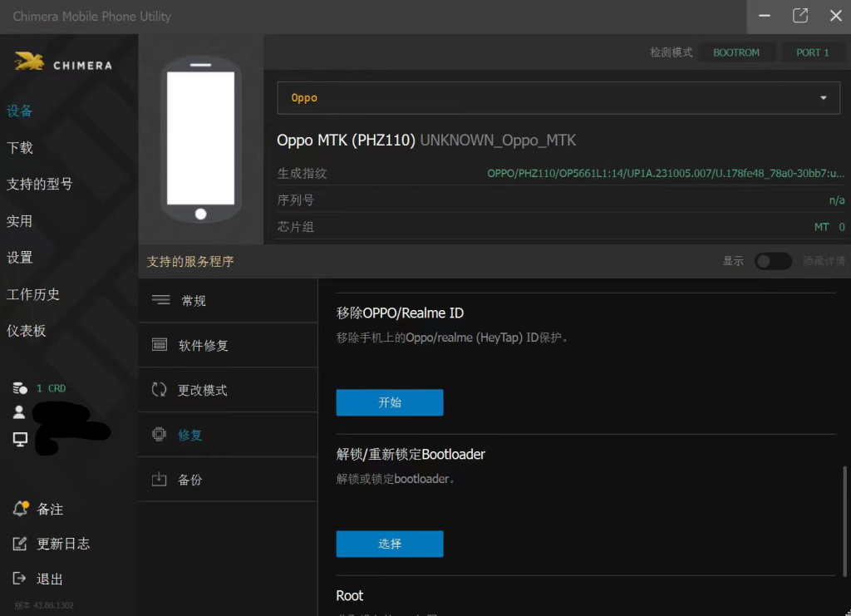This screenshot has height=616, width=851.
Task: Click the 序列号 label
Action: tap(296, 200)
